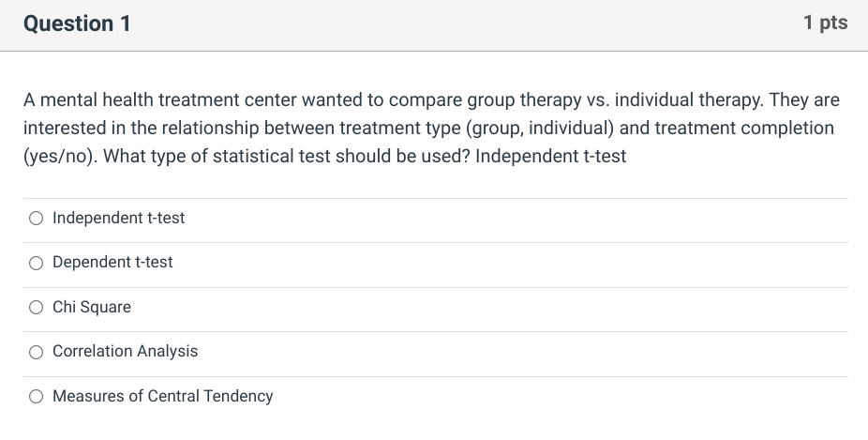Pick the Correlation Analysis radio circle

coord(36,352)
